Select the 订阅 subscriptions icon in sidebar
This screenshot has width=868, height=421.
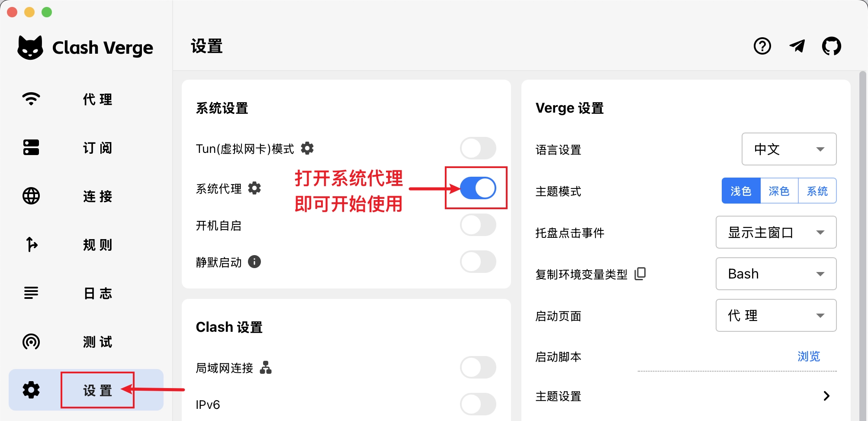point(30,148)
